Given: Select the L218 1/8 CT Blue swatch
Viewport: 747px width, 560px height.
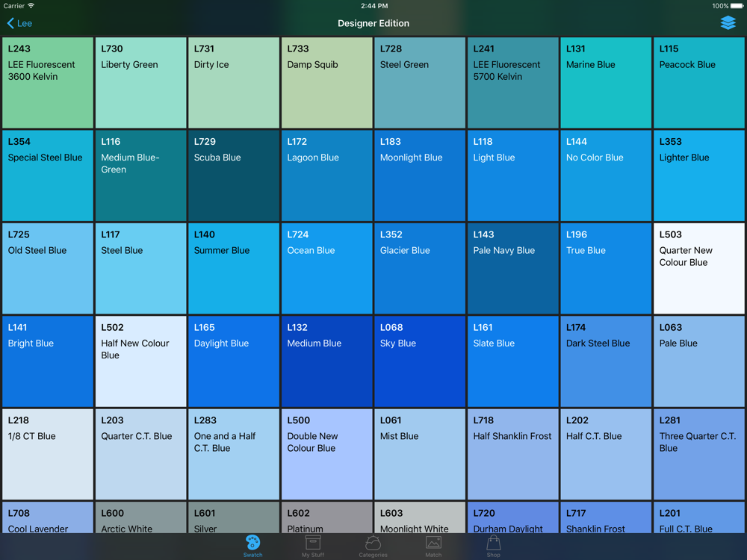Looking at the screenshot, I should click(48, 454).
